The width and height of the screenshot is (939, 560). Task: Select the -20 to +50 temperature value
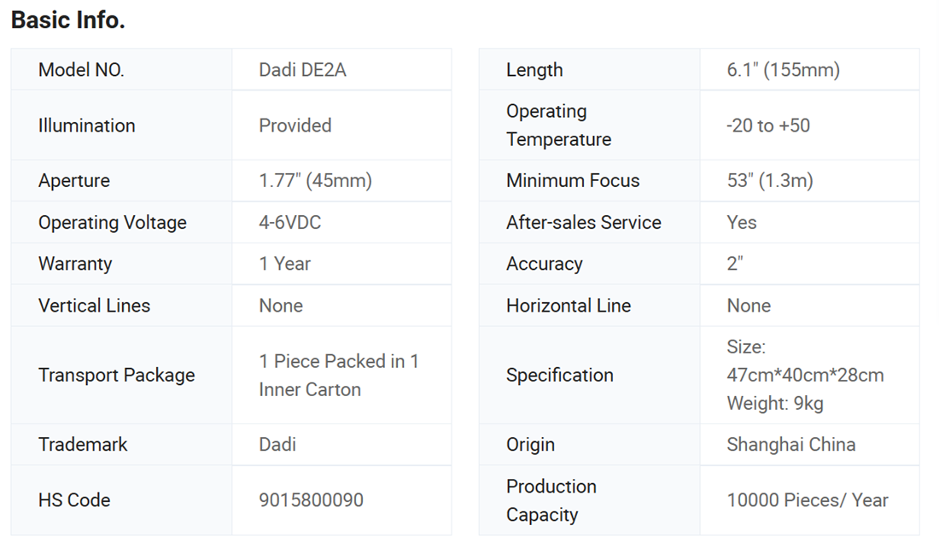[x=767, y=125]
